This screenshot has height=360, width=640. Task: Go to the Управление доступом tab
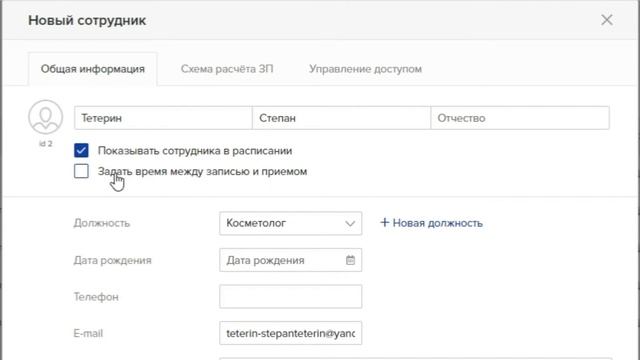click(365, 69)
